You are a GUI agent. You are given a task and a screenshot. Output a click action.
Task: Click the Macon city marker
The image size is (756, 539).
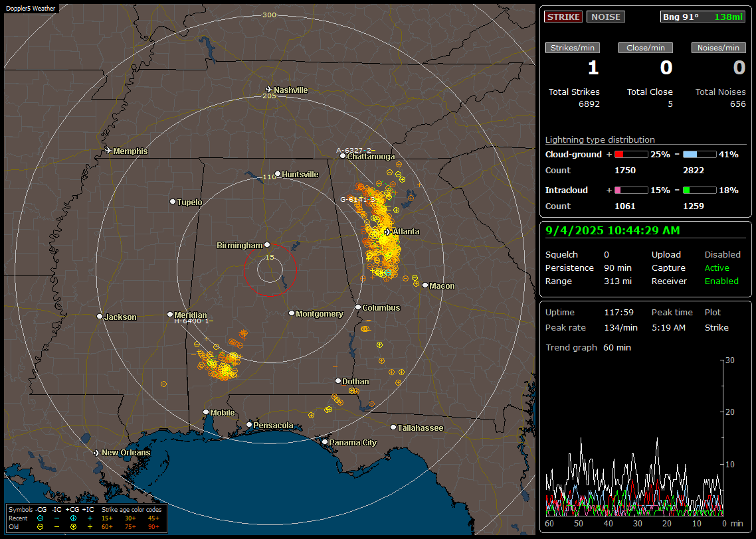pos(425,285)
